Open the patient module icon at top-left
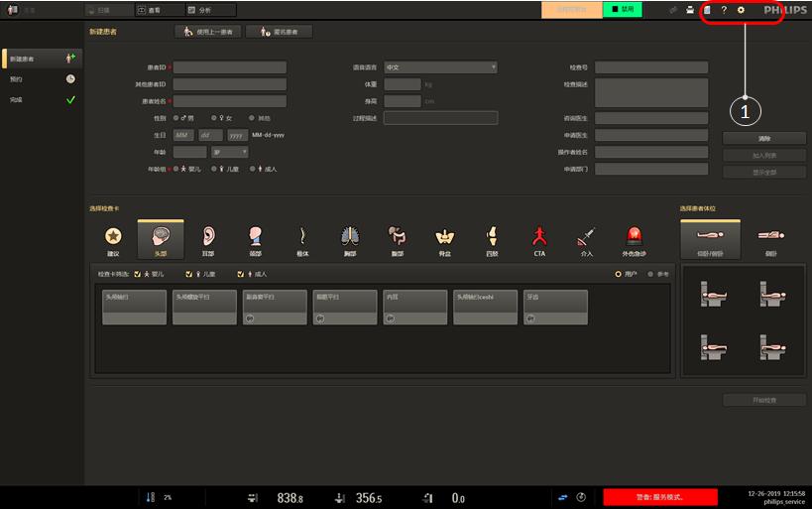The height and width of the screenshot is (509, 812). 13,10
